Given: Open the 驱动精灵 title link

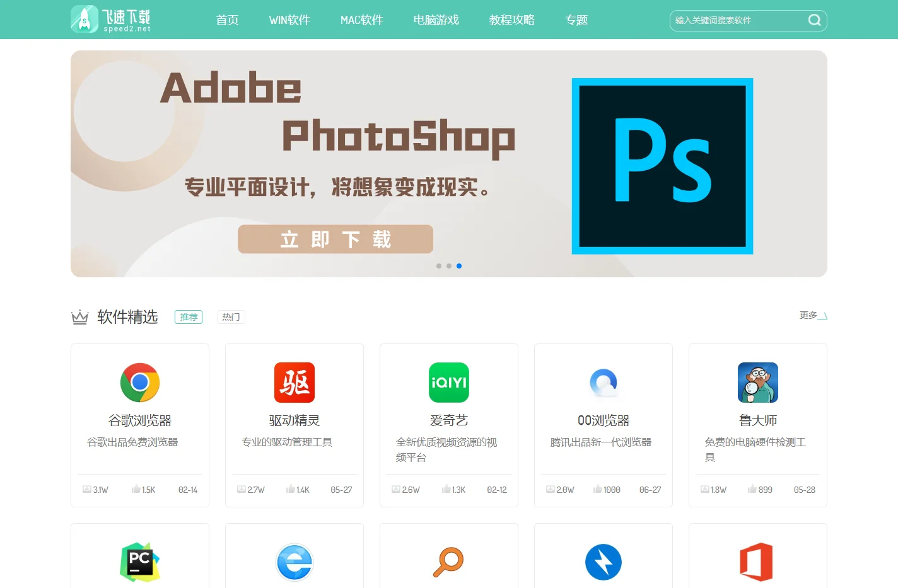Looking at the screenshot, I should pyautogui.click(x=294, y=420).
